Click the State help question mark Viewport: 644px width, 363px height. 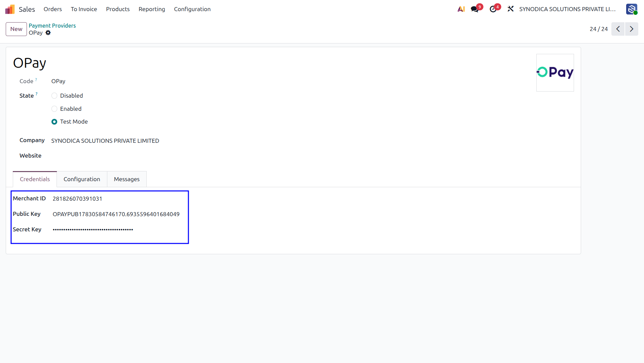[36, 94]
